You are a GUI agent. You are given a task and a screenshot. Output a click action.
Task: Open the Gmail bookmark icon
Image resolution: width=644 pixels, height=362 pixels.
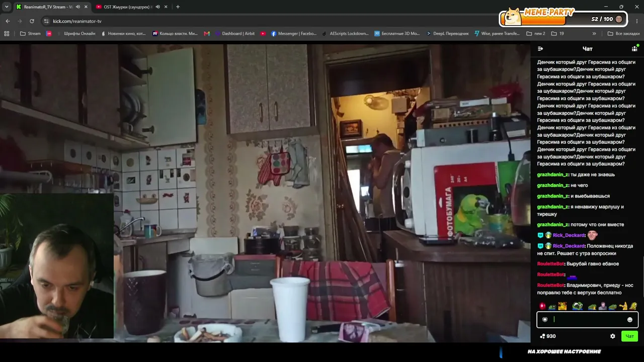[207, 34]
